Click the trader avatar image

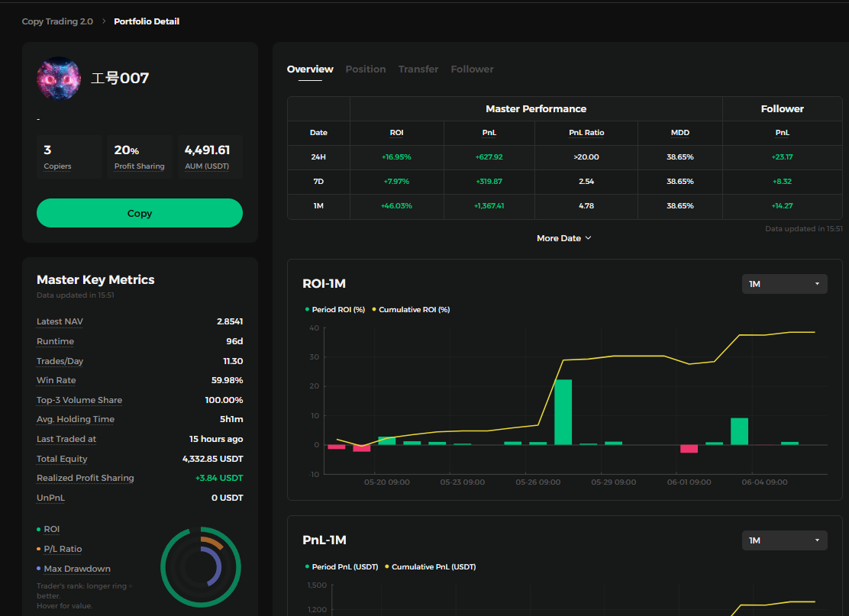coord(59,79)
